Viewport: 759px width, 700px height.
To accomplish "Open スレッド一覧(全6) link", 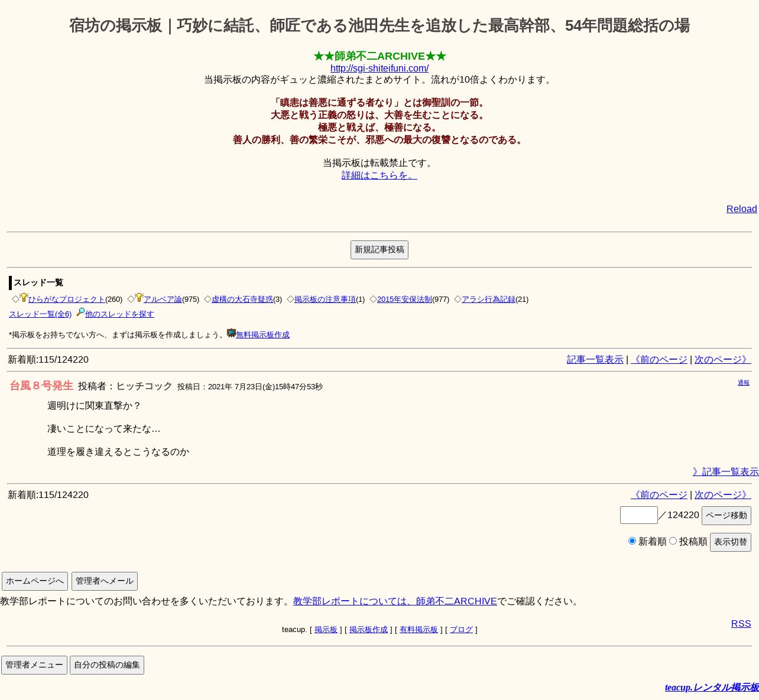I will point(40,314).
